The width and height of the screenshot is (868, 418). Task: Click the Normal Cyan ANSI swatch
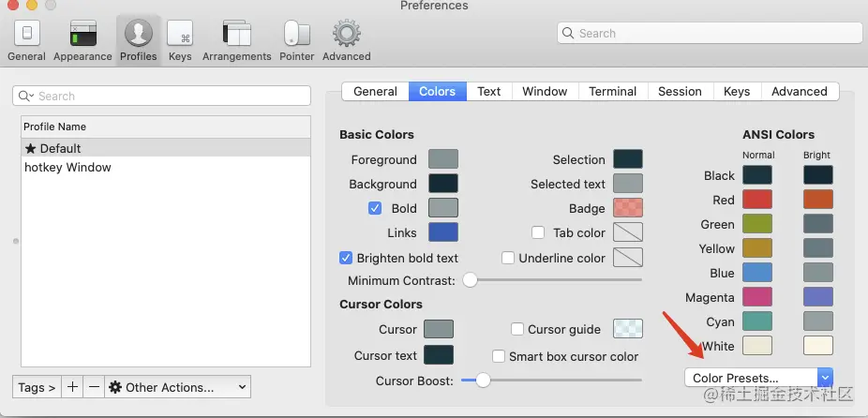pos(757,321)
